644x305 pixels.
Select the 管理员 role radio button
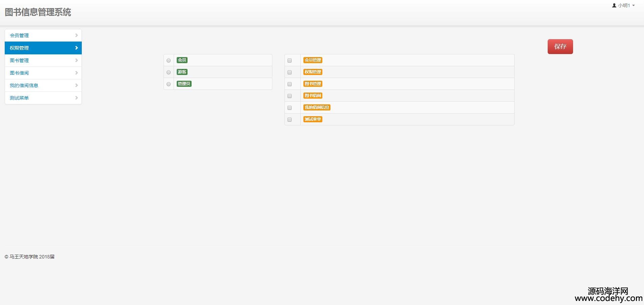point(169,84)
